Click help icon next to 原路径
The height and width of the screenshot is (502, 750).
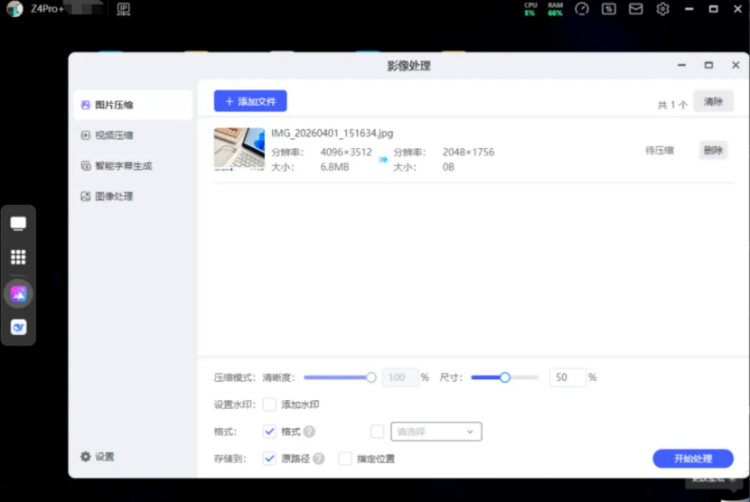tap(319, 458)
